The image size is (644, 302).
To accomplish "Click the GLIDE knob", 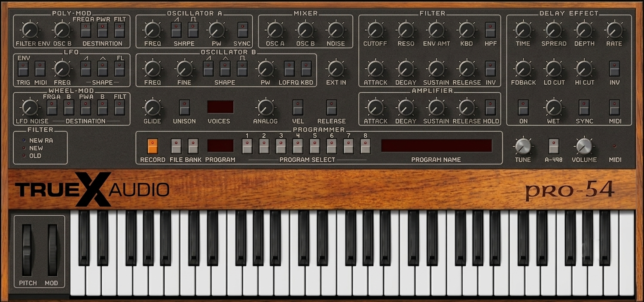I will pyautogui.click(x=152, y=107).
